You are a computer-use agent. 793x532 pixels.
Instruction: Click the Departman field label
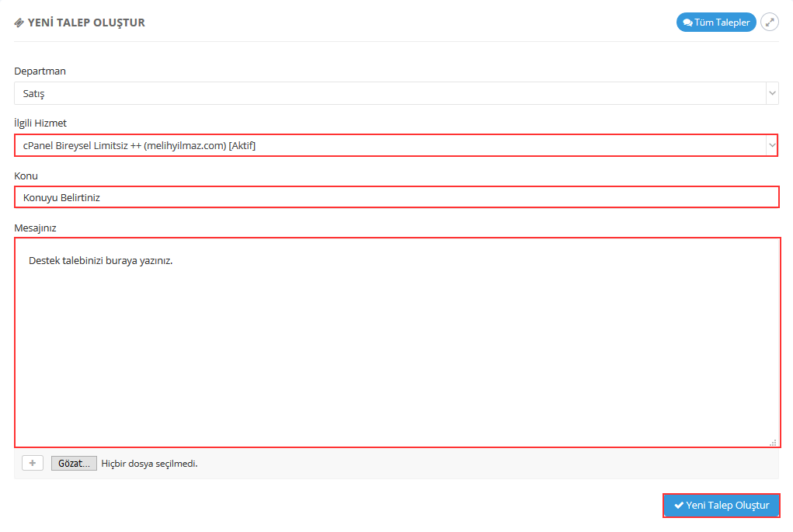point(40,71)
